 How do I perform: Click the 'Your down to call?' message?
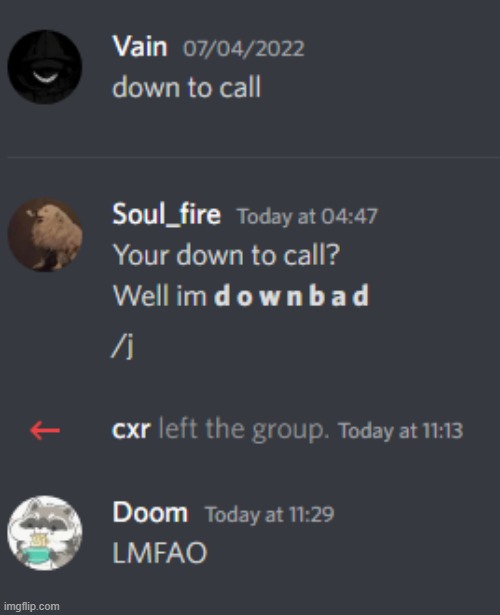click(x=226, y=255)
